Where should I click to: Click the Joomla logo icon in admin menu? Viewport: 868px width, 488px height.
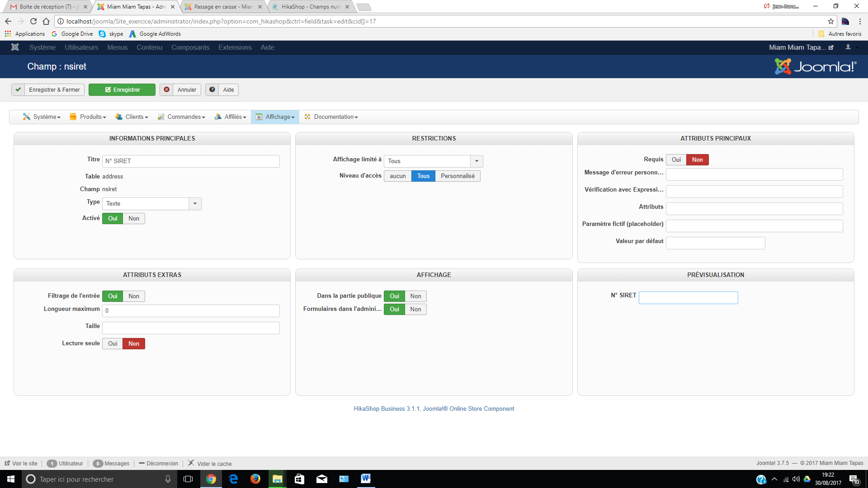click(x=15, y=47)
